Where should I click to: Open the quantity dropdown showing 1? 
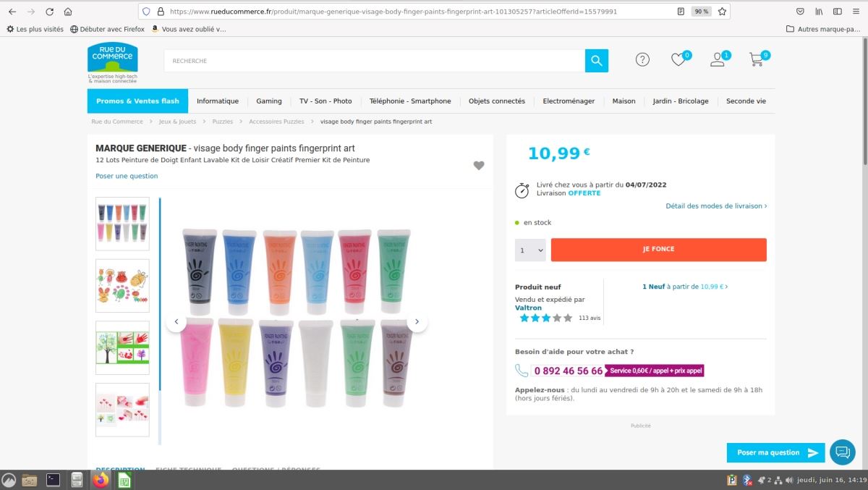pos(530,250)
